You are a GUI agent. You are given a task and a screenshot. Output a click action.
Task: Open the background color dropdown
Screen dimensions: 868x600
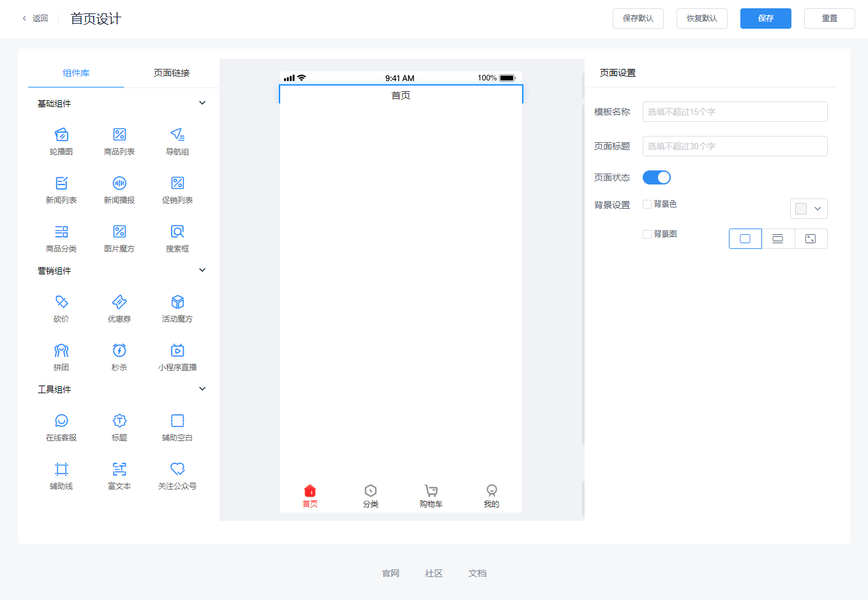coord(809,208)
